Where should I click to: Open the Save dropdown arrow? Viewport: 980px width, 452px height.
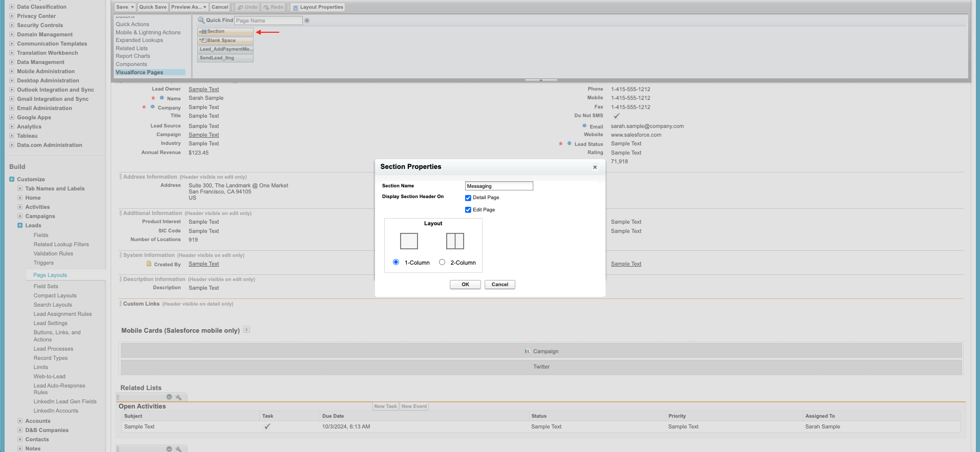point(133,7)
